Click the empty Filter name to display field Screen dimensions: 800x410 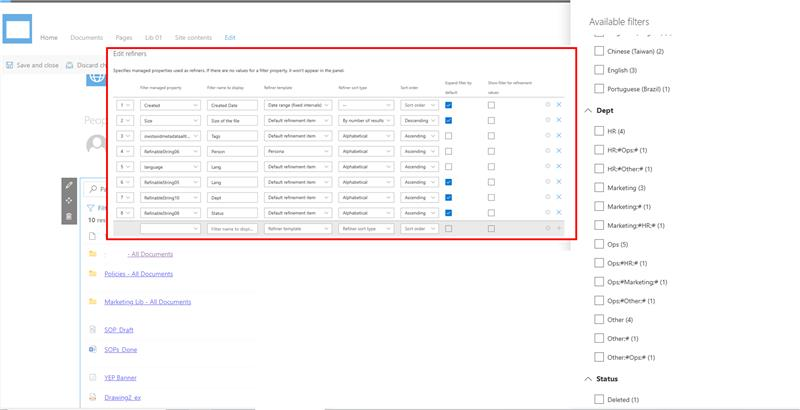point(233,229)
